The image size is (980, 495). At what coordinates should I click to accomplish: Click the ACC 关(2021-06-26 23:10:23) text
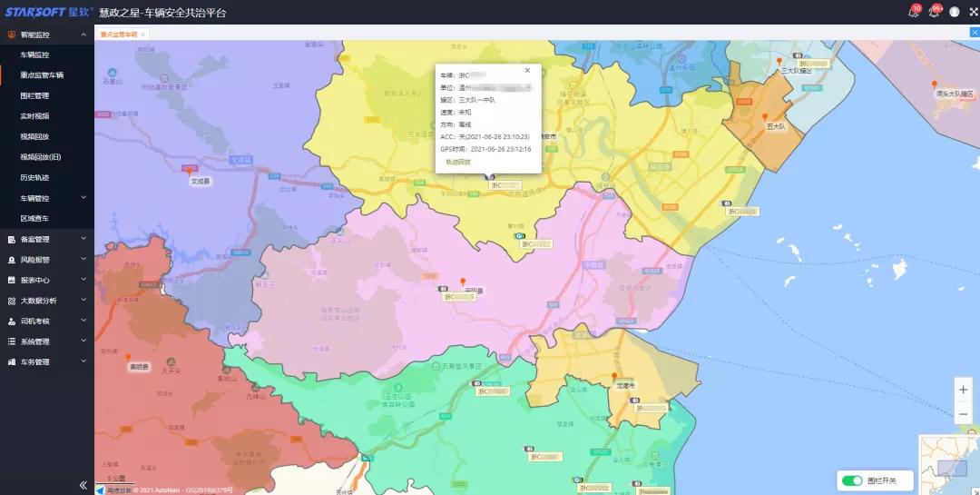[485, 137]
